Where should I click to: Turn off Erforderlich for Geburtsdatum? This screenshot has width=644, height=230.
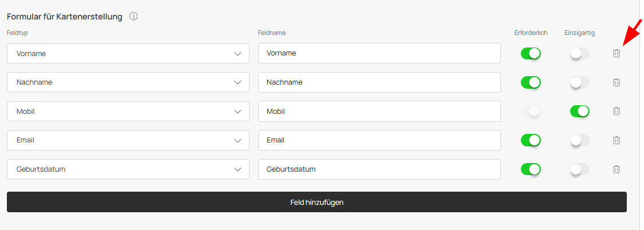pos(531,169)
